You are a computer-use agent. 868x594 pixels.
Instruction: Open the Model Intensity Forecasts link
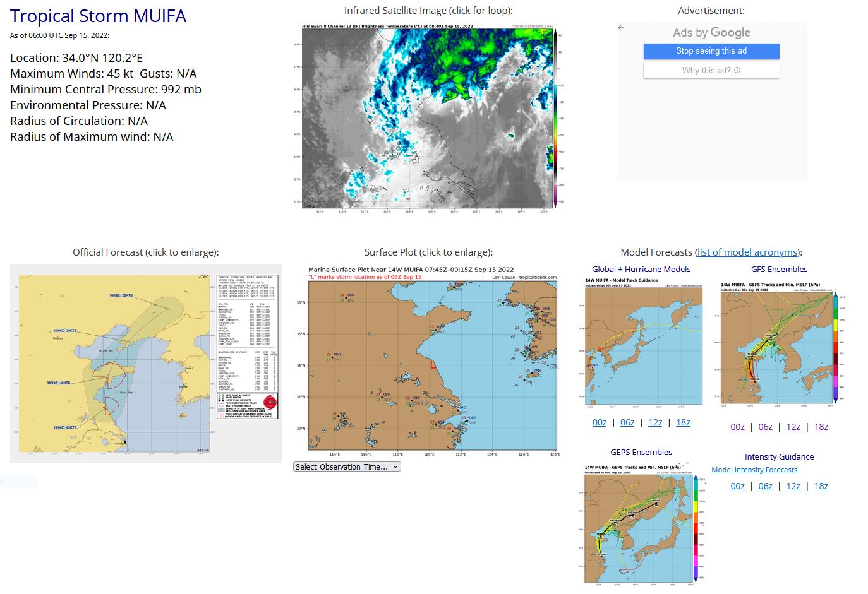click(x=754, y=470)
